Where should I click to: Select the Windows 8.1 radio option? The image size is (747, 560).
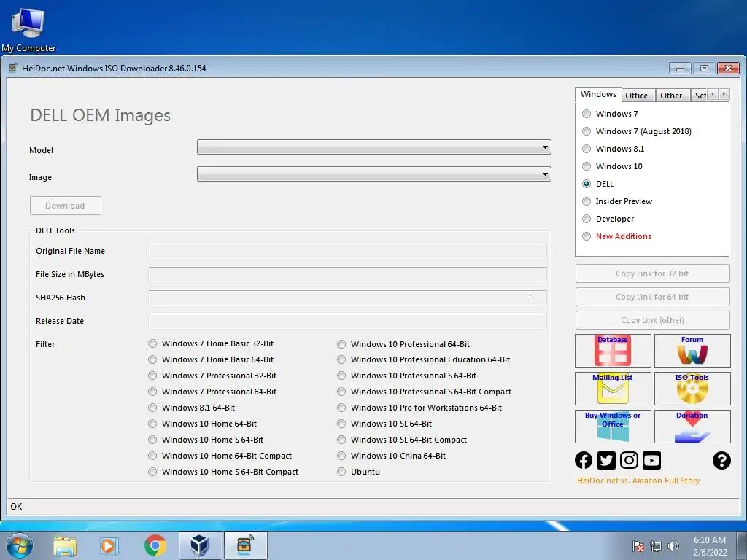[x=613, y=149]
